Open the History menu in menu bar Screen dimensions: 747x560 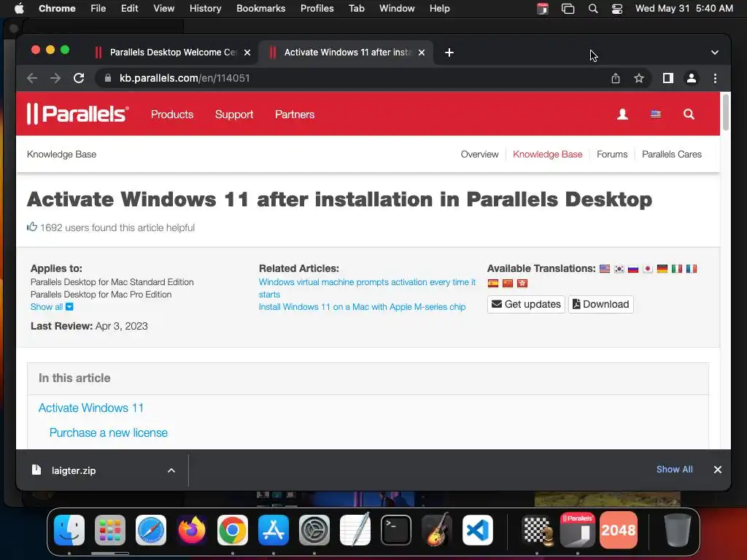[x=205, y=9]
